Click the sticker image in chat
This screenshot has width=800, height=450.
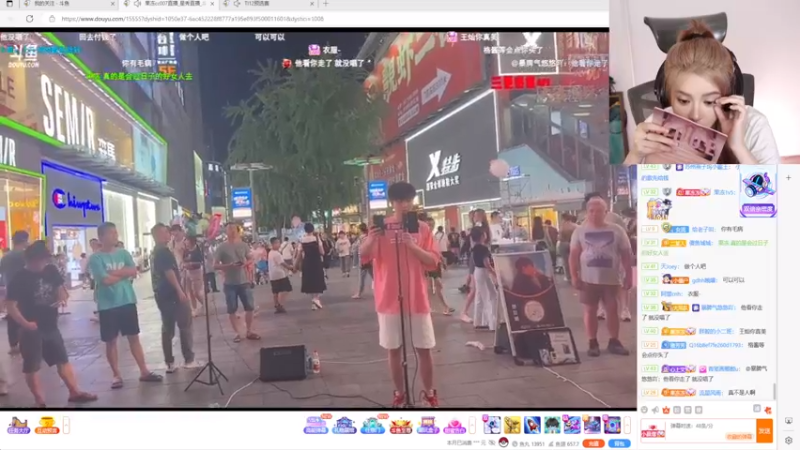pos(658,209)
